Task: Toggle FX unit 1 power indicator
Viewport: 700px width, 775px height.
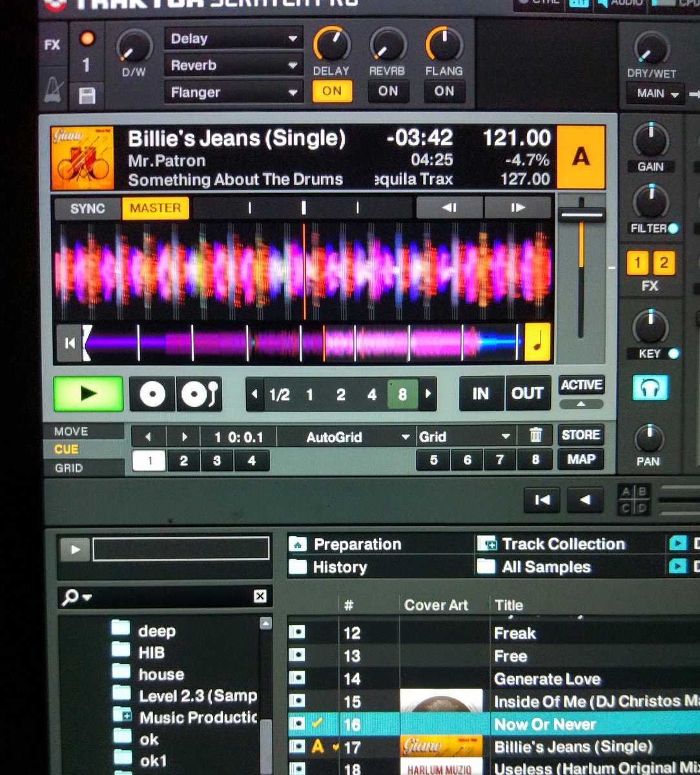Action: click(x=87, y=39)
